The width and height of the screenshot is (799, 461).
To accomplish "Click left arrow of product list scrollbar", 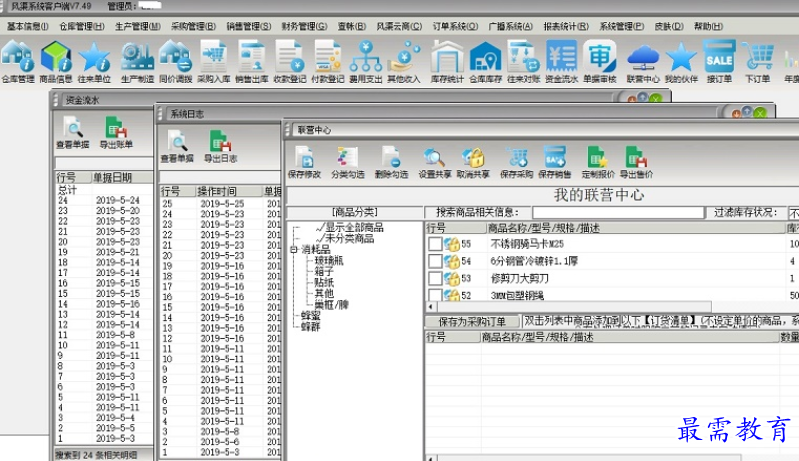I will (x=431, y=307).
